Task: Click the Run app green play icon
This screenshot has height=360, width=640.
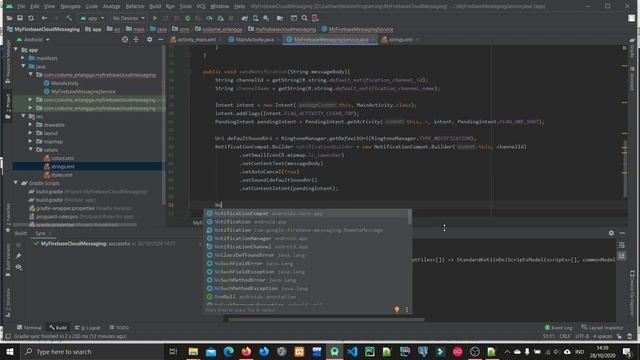Action: (155, 18)
